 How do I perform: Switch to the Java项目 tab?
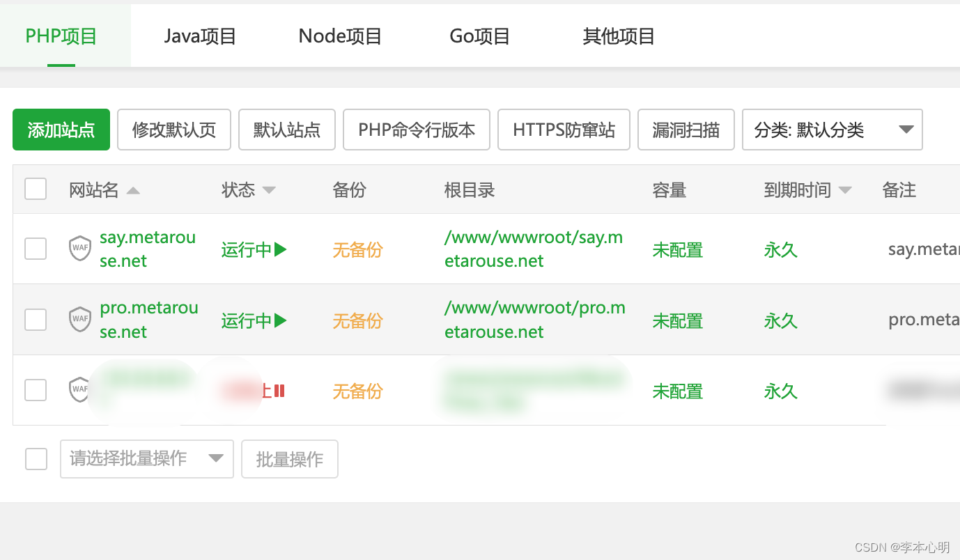pos(201,36)
